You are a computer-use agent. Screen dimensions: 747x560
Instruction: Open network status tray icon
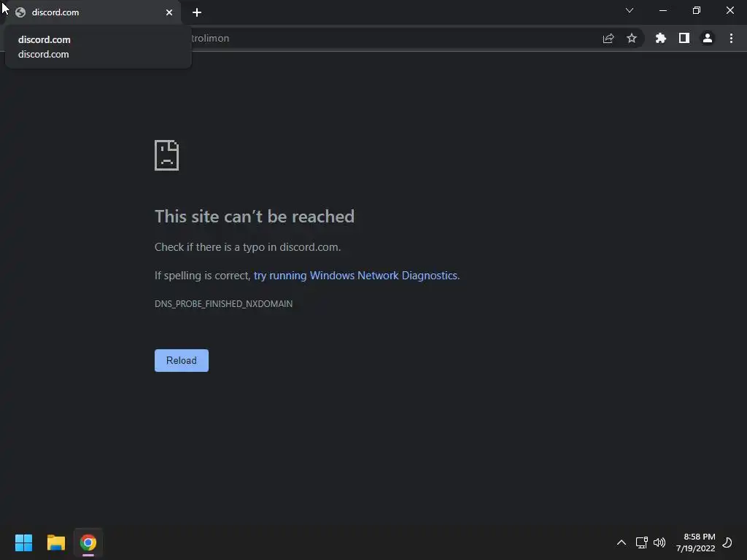[641, 542]
